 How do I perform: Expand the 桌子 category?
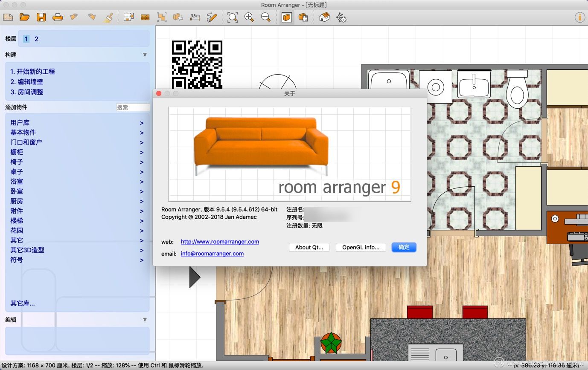77,171
